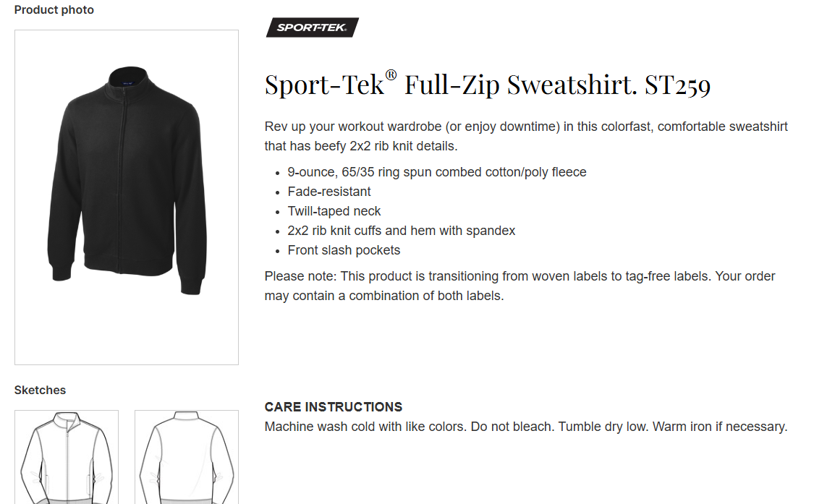Click the Full-Zip Sweatshirt ST259 title
Screen dimensions: 814x504
(x=488, y=85)
